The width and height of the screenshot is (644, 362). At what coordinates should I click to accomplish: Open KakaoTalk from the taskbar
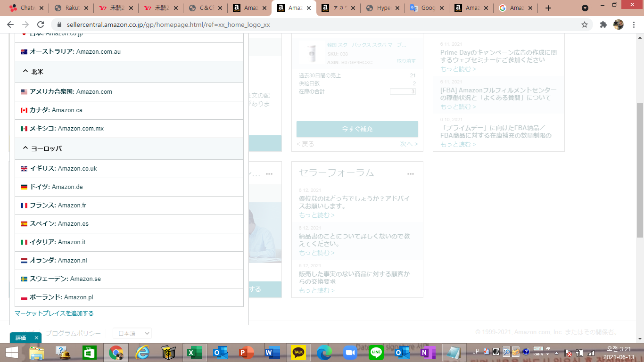coord(298,353)
